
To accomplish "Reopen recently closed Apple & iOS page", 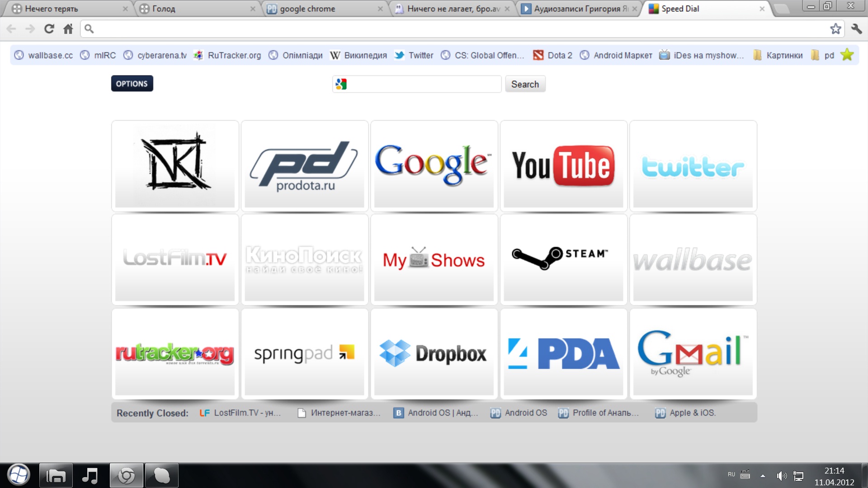I will tap(685, 413).
